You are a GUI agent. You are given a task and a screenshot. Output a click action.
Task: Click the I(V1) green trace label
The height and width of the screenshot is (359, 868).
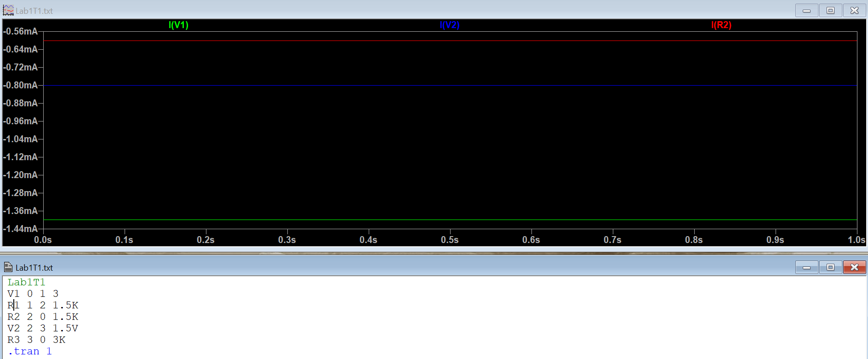tap(178, 25)
